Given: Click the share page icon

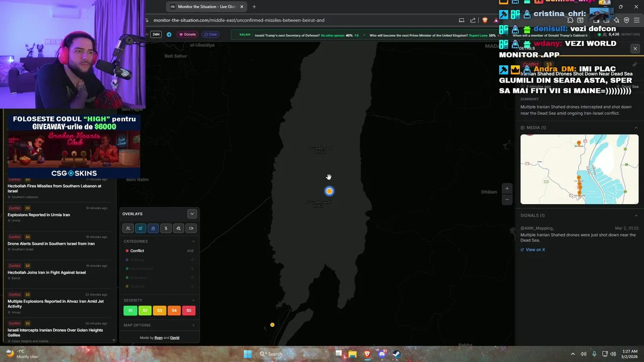Looking at the screenshot, I should (x=473, y=20).
